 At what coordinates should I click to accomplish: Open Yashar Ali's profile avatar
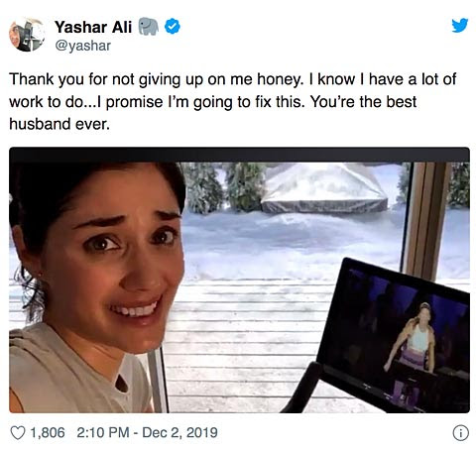[x=27, y=35]
